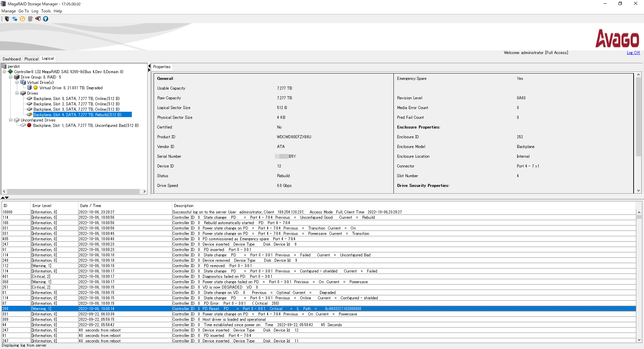Select the Logical tab

click(48, 58)
